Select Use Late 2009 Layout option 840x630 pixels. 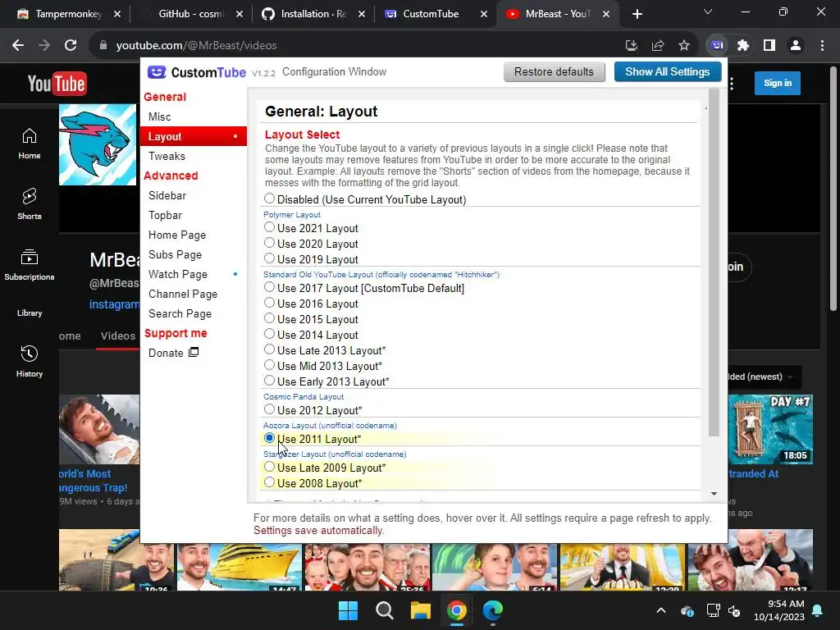[x=269, y=467]
